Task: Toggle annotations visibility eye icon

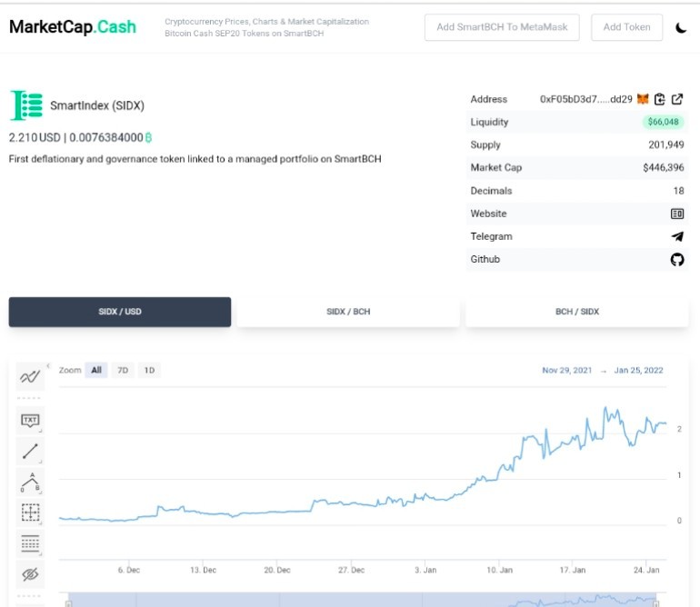Action: [30, 574]
